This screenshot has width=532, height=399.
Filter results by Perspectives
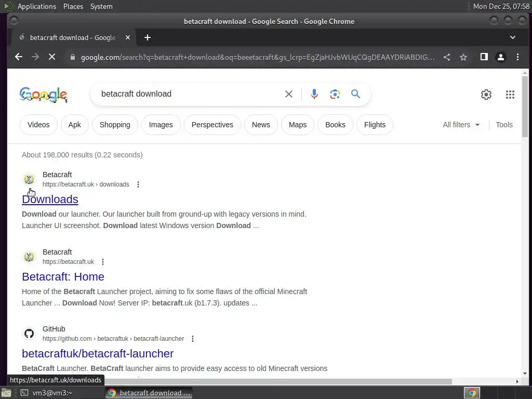(x=212, y=125)
